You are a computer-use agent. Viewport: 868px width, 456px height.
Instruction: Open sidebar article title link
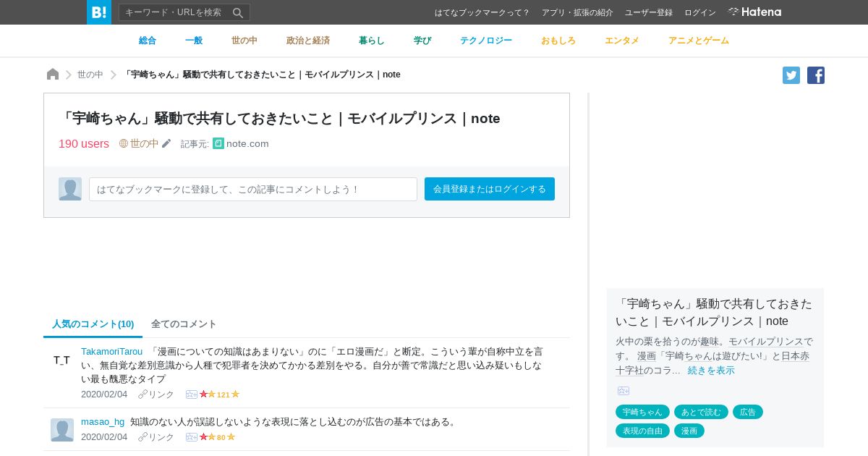pyautogui.click(x=714, y=312)
